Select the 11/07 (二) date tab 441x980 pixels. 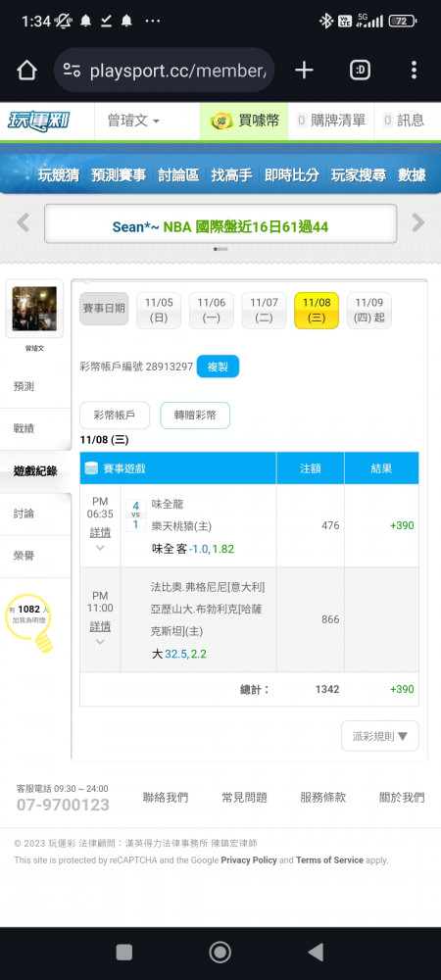(x=264, y=310)
